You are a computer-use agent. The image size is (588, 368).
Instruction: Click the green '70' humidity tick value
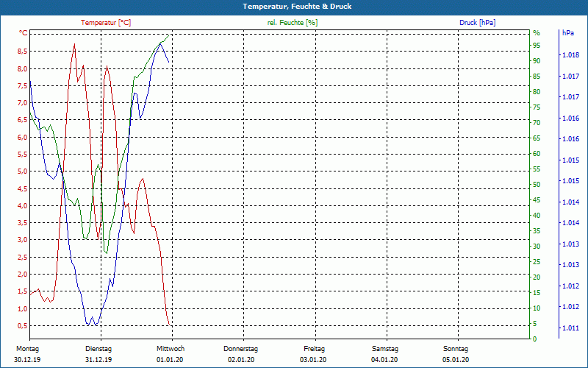pos(537,123)
